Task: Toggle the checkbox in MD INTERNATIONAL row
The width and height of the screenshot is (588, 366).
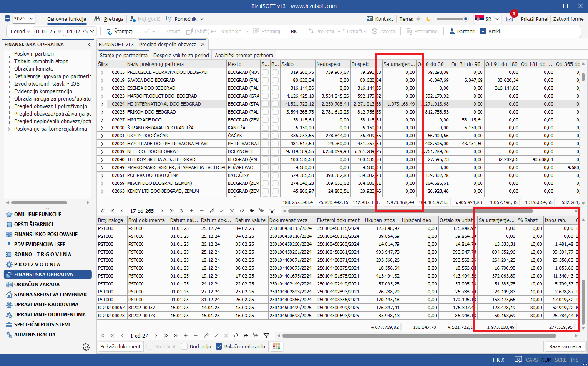Action: (265, 104)
